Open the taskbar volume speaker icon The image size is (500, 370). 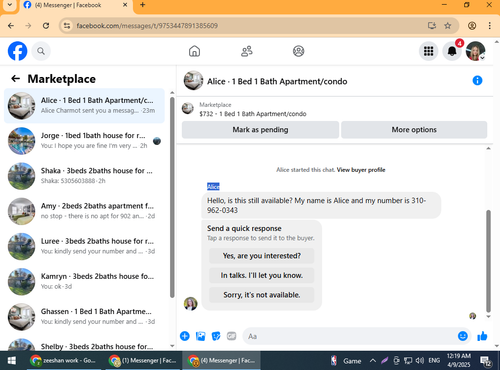click(420, 360)
